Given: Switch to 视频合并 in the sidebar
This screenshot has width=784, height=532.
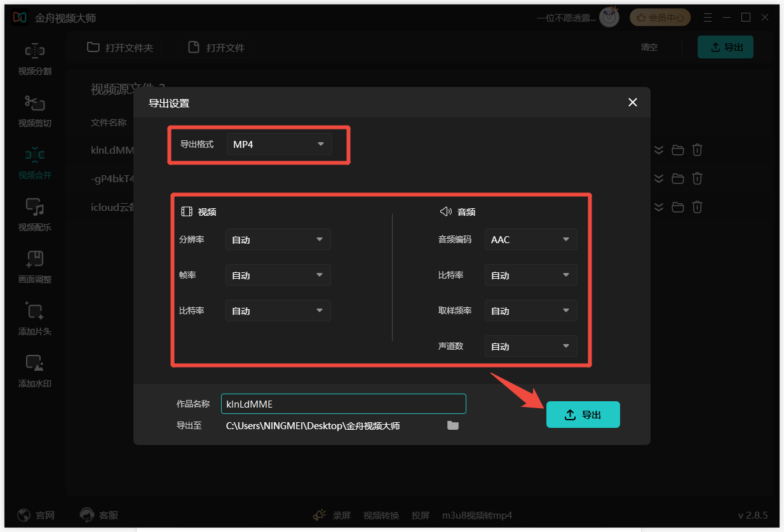Looking at the screenshot, I should (35, 164).
